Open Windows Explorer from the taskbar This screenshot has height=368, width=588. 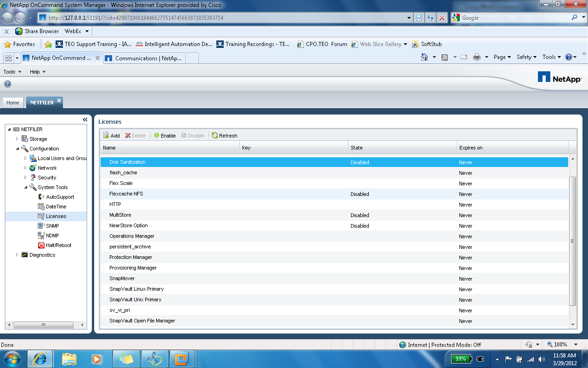tap(69, 358)
